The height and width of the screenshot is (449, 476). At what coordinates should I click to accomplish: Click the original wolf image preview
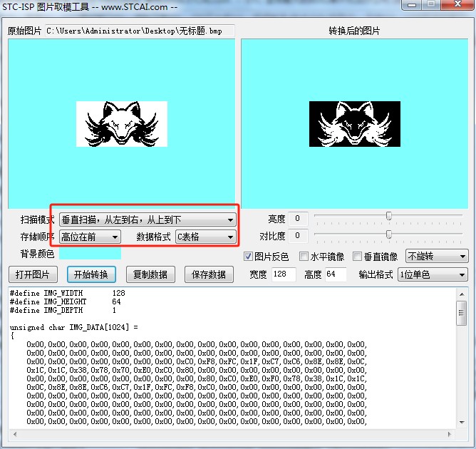click(x=122, y=124)
